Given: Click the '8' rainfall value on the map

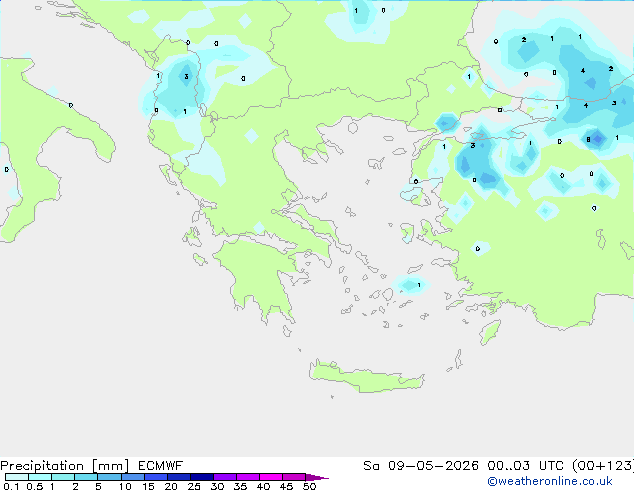Looking at the screenshot, I should point(588,139).
